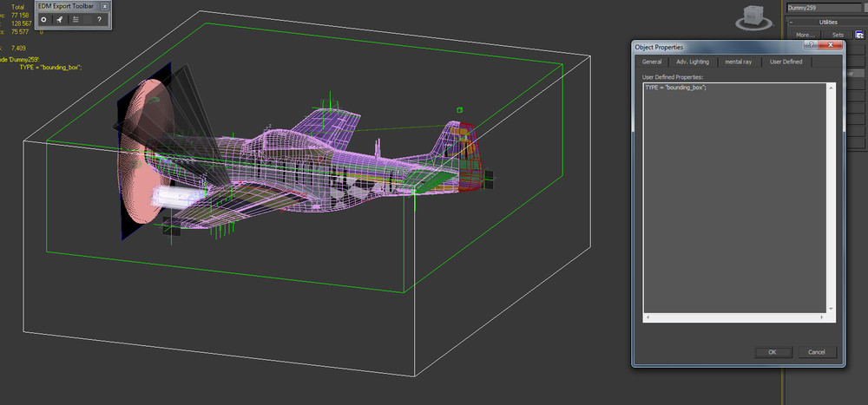Screen dimensions: 868x405
Task: Click the 7,409 statistics value
Action: point(18,49)
